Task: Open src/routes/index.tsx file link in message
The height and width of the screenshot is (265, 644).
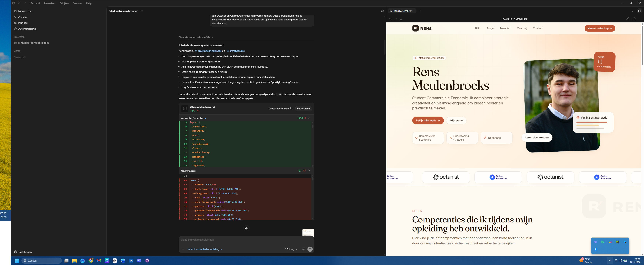Action: 208,51
